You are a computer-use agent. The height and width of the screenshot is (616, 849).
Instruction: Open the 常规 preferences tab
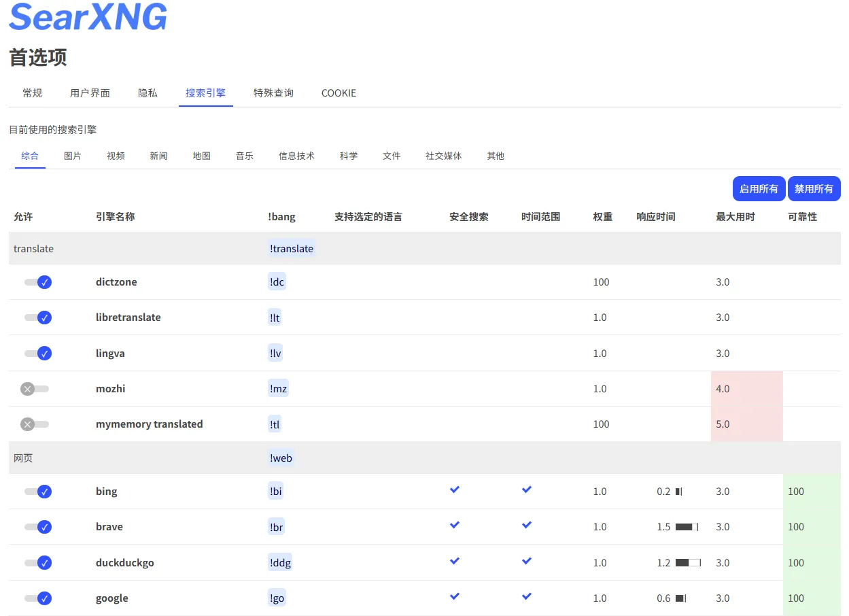pyautogui.click(x=33, y=93)
